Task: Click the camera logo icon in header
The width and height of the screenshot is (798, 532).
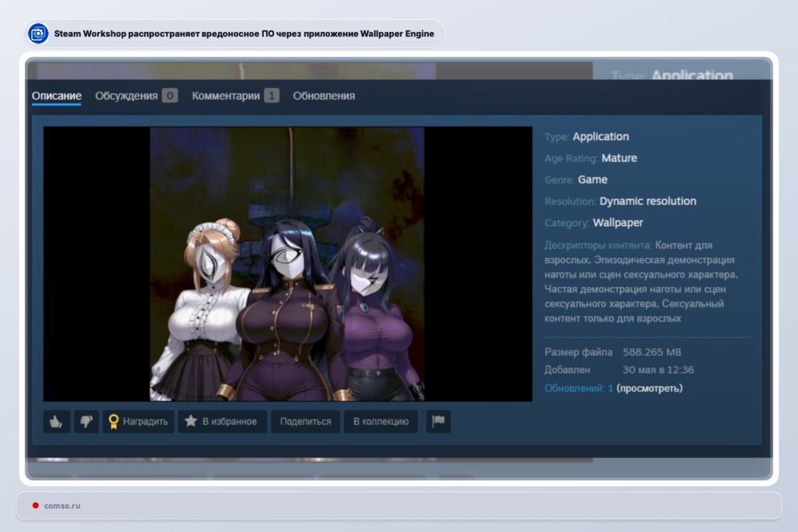Action: click(39, 34)
